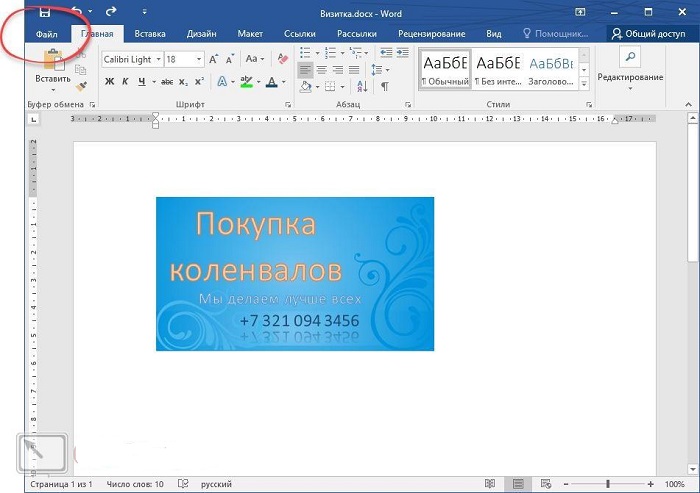Open the Рецензирование tab
This screenshot has height=493, width=700.
(432, 34)
